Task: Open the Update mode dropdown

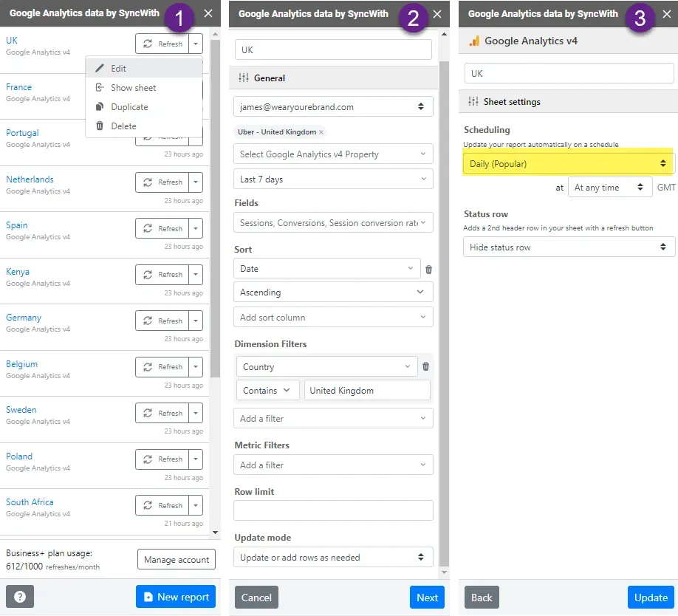Action: point(333,557)
